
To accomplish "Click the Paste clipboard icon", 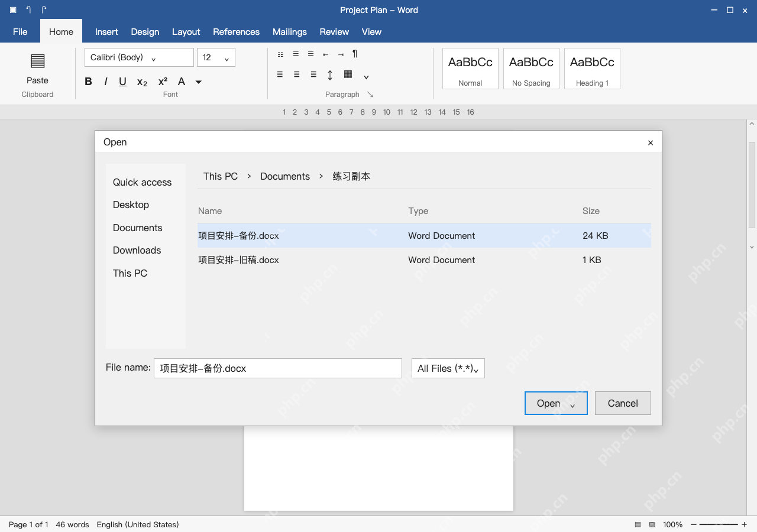I will (x=37, y=61).
